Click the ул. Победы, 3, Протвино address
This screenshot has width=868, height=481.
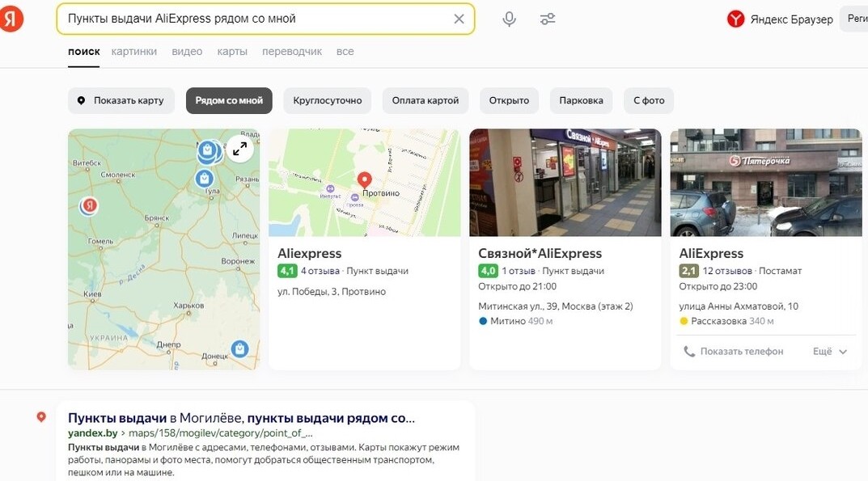[332, 292]
